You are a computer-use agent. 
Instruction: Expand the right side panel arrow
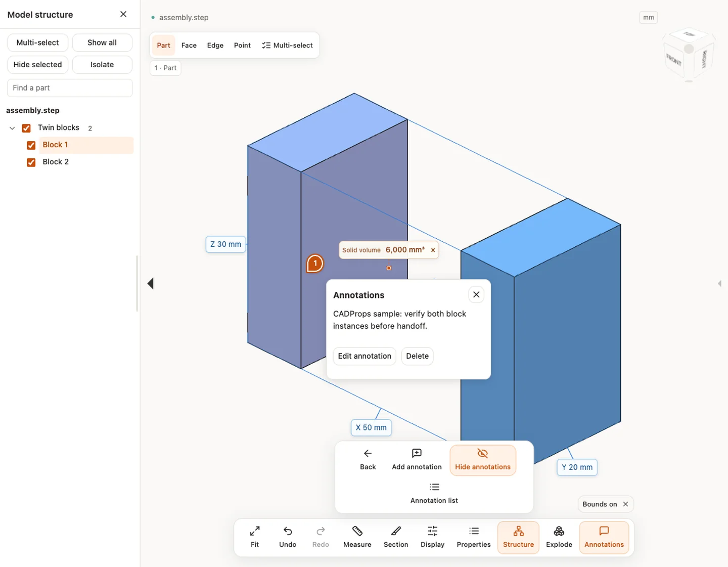(719, 283)
